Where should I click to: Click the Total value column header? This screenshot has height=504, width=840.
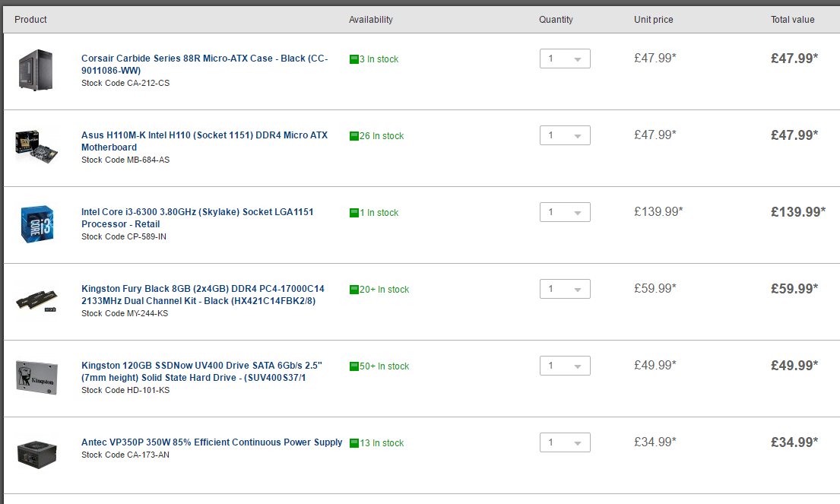(792, 19)
